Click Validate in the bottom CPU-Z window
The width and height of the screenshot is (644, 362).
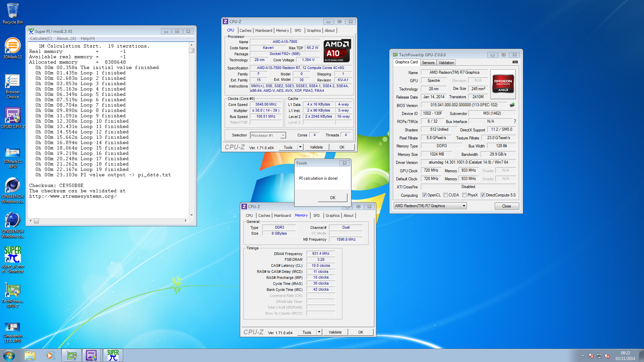pyautogui.click(x=335, y=332)
